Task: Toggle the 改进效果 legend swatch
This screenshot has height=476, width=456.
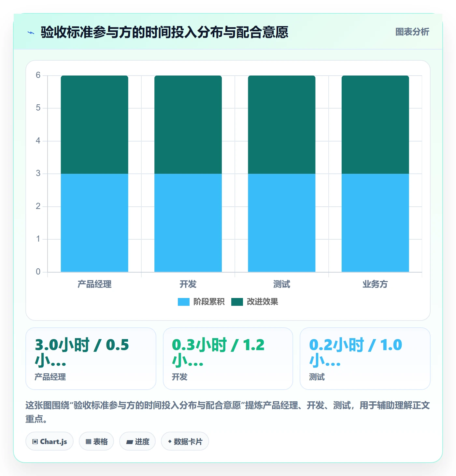Action: pos(237,302)
